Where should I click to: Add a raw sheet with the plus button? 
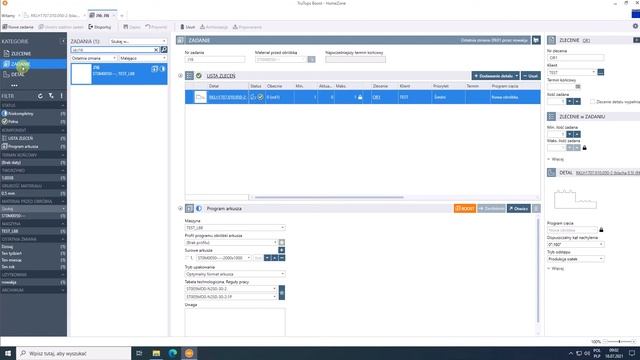[282, 250]
